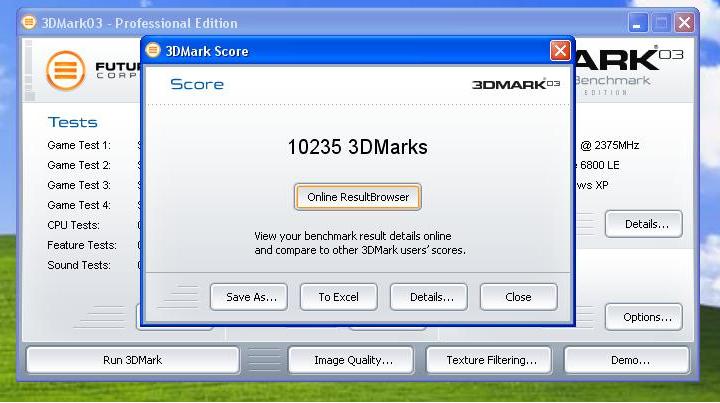The width and height of the screenshot is (720, 403).
Task: Click 'View your benchmark result details online' text
Action: pyautogui.click(x=353, y=236)
